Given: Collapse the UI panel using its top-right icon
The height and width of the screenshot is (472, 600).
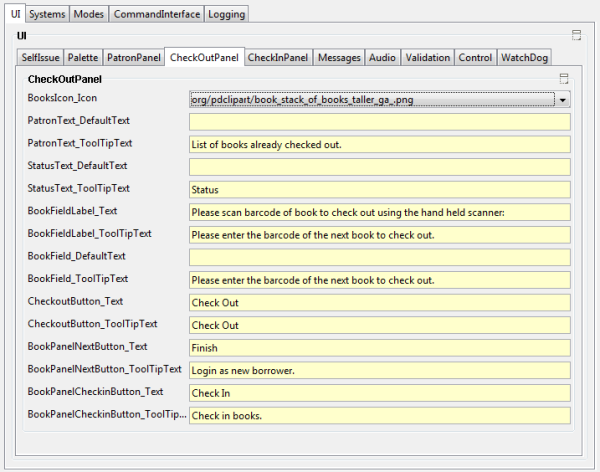Looking at the screenshot, I should pyautogui.click(x=576, y=35).
